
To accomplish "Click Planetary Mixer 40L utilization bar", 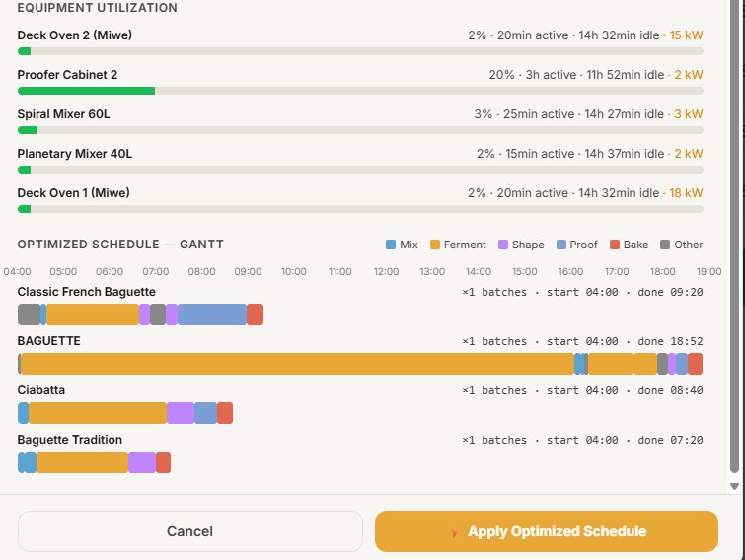I will click(360, 170).
